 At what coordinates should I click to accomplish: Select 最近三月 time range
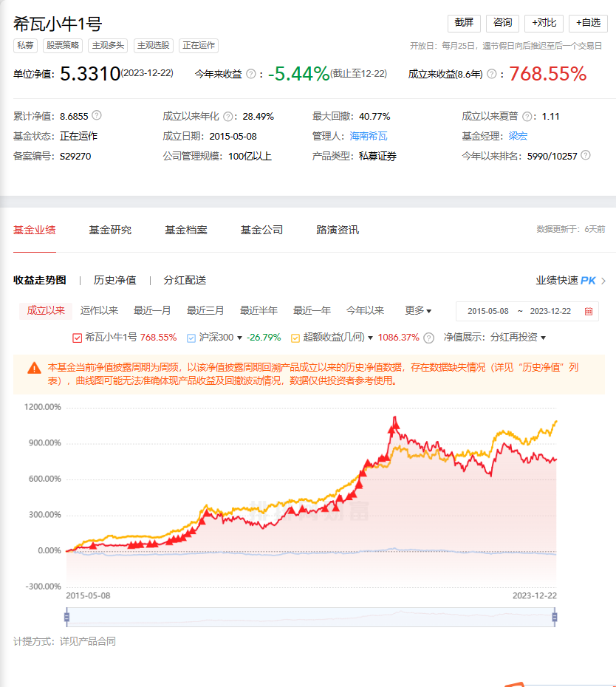(205, 311)
